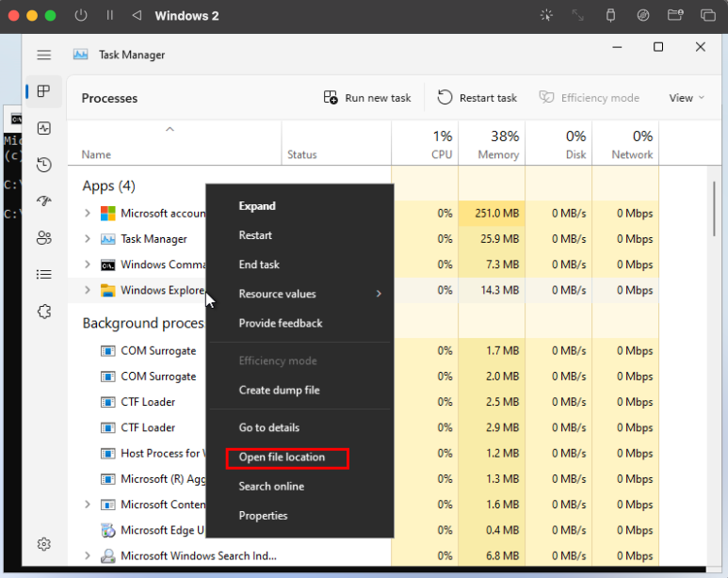The image size is (728, 578).
Task: Open the Task Manager hamburger navigation menu
Action: 44,55
